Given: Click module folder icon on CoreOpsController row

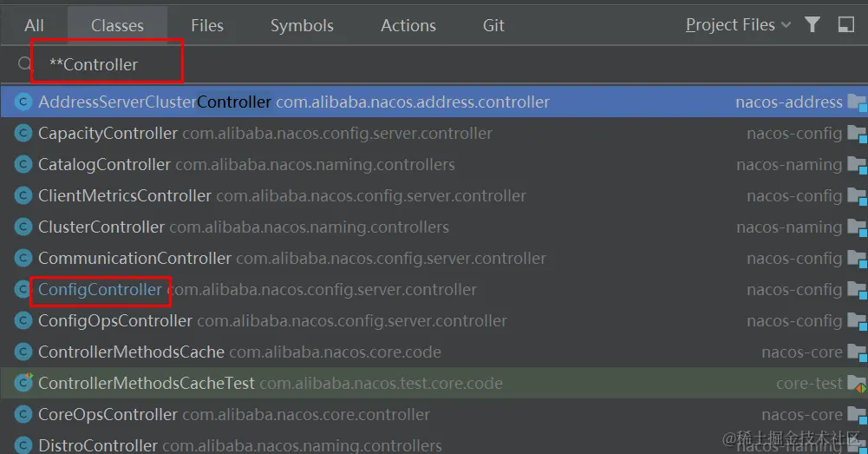Looking at the screenshot, I should coord(857,415).
